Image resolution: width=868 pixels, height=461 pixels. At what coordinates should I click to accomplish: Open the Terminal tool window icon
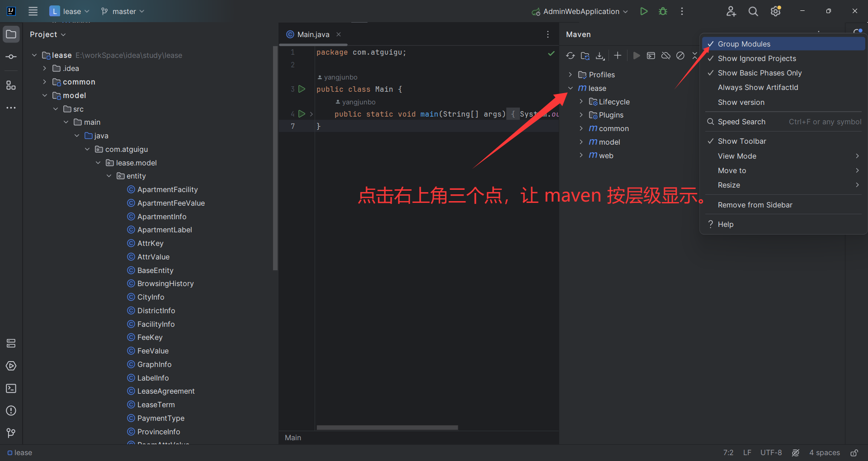click(11, 389)
